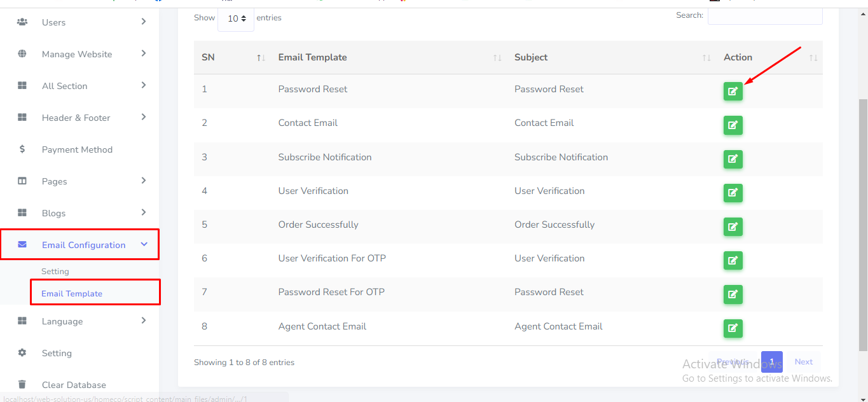Go to Next page of entries
Viewport: 868px width, 402px height.
(803, 362)
